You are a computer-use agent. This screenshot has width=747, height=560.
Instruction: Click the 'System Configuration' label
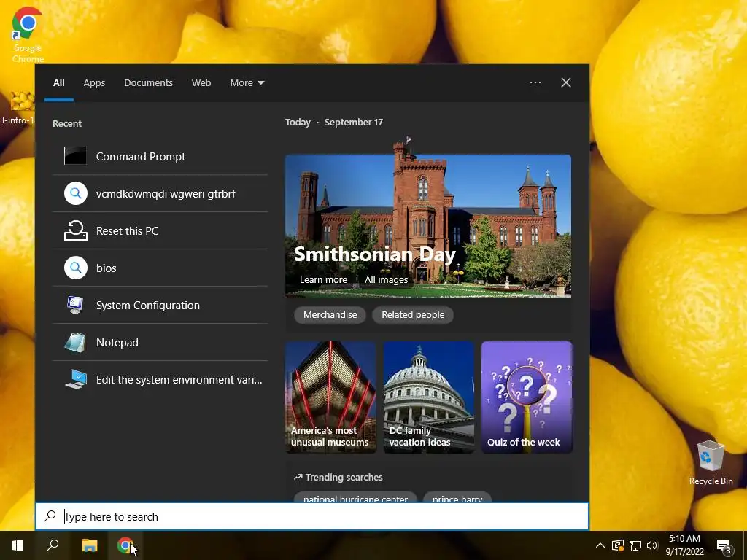click(147, 306)
